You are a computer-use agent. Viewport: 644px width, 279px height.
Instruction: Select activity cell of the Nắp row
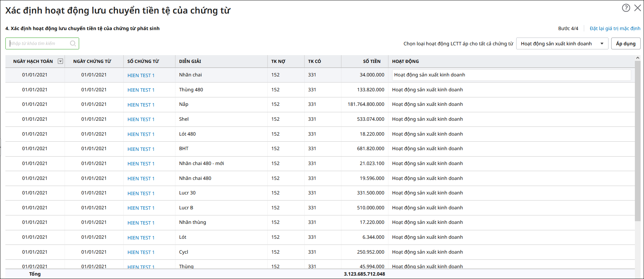pos(427,104)
